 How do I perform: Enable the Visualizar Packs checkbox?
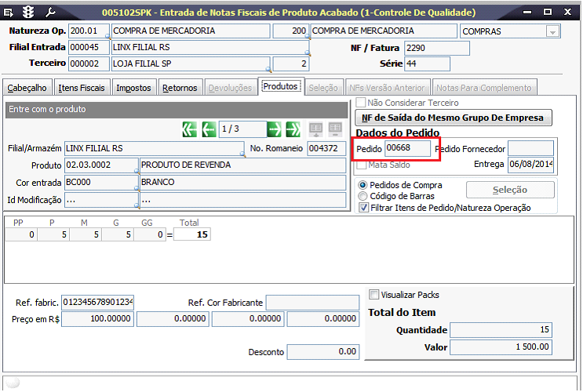click(373, 295)
